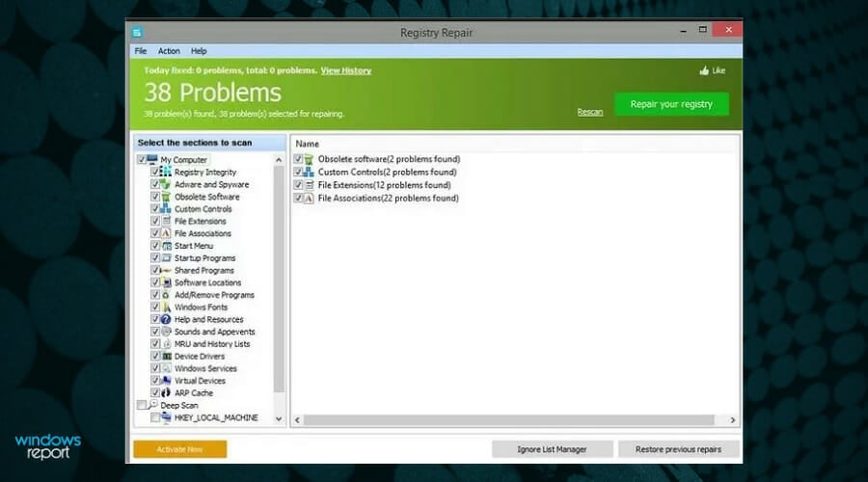Click the Obsolete software result icon
The width and height of the screenshot is (868, 482).
coord(309,159)
